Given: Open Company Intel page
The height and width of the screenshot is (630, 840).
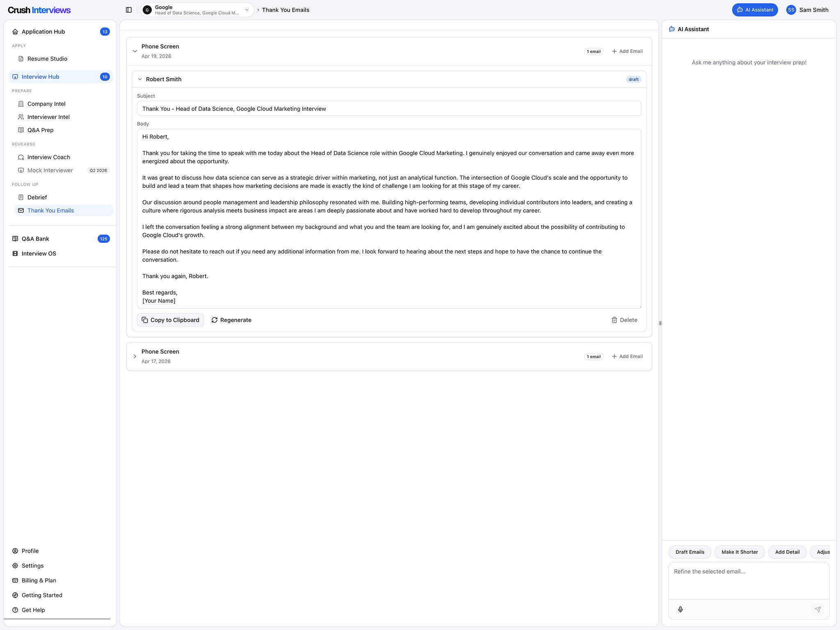Looking at the screenshot, I should tap(64, 104).
